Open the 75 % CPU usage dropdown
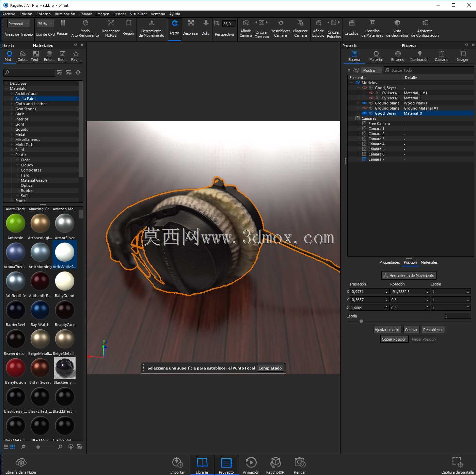476x475 pixels. (45, 24)
